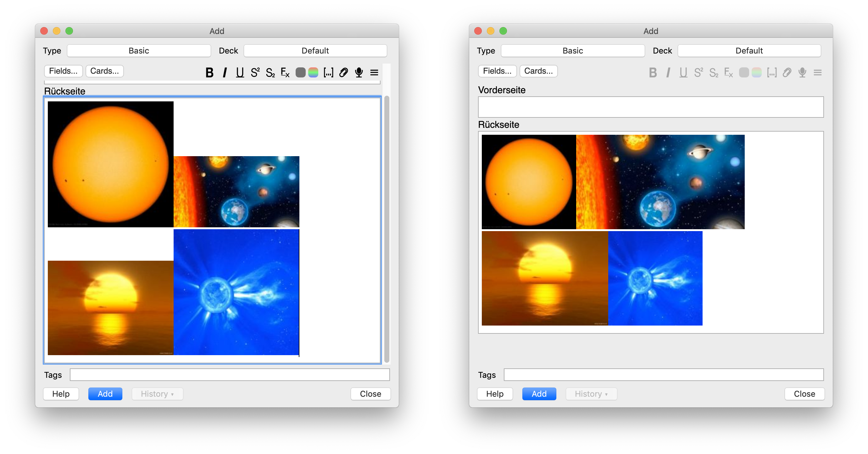Open the left window Basic type selector

(x=139, y=51)
